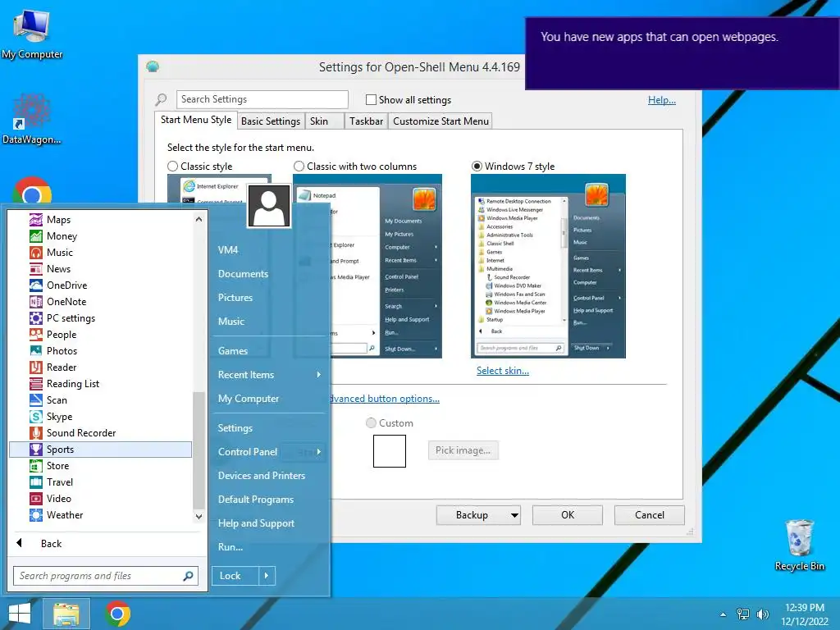840x630 pixels.
Task: Open File Explorer from the taskbar
Action: [x=66, y=614]
